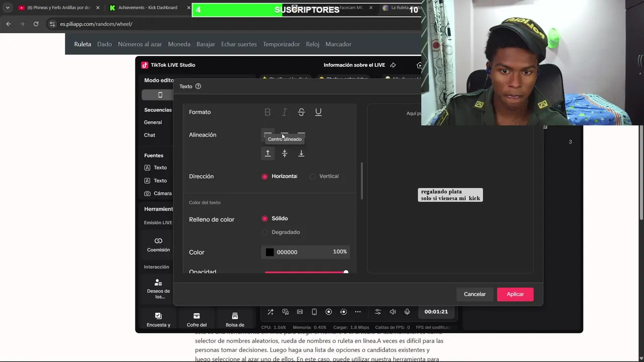The width and height of the screenshot is (644, 362).
Task: Select Vertical text direction
Action: [324, 176]
